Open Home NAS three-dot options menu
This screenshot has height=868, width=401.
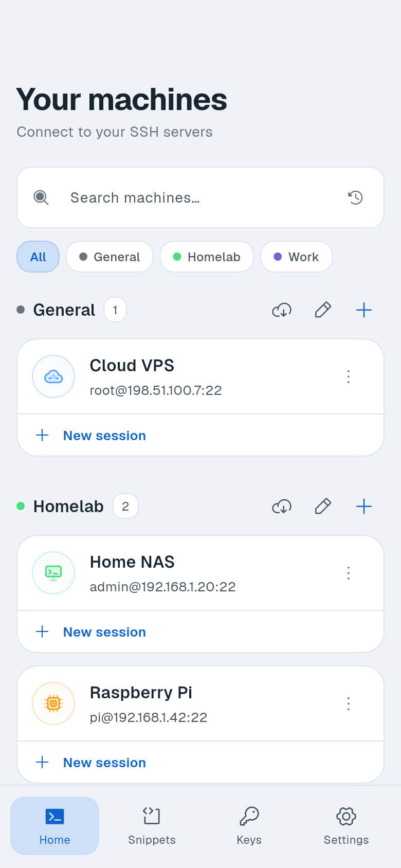(349, 573)
